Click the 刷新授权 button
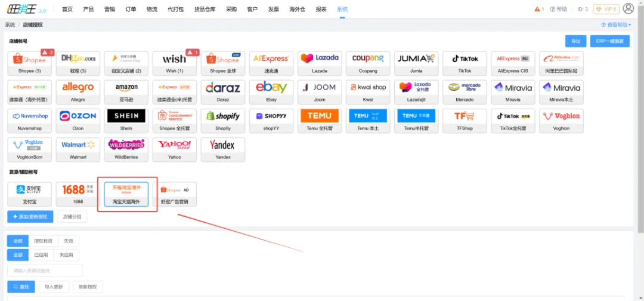Screen dimensions: 644x301 (x=88, y=287)
